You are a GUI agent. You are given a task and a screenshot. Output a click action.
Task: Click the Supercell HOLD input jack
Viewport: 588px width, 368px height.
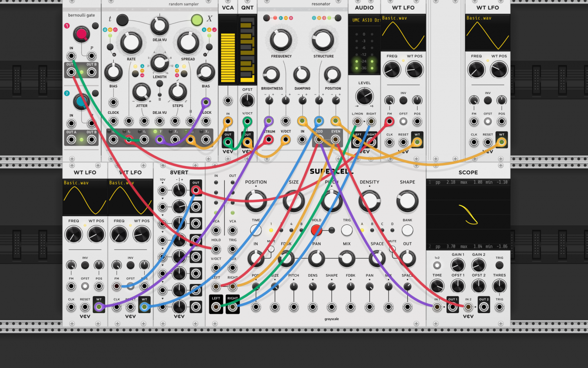click(x=216, y=249)
